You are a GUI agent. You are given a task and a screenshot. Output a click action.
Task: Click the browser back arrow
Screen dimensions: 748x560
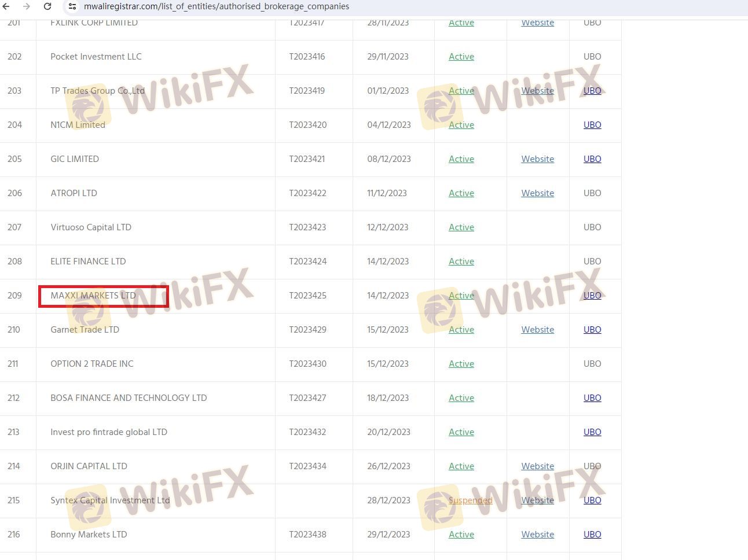point(6,6)
